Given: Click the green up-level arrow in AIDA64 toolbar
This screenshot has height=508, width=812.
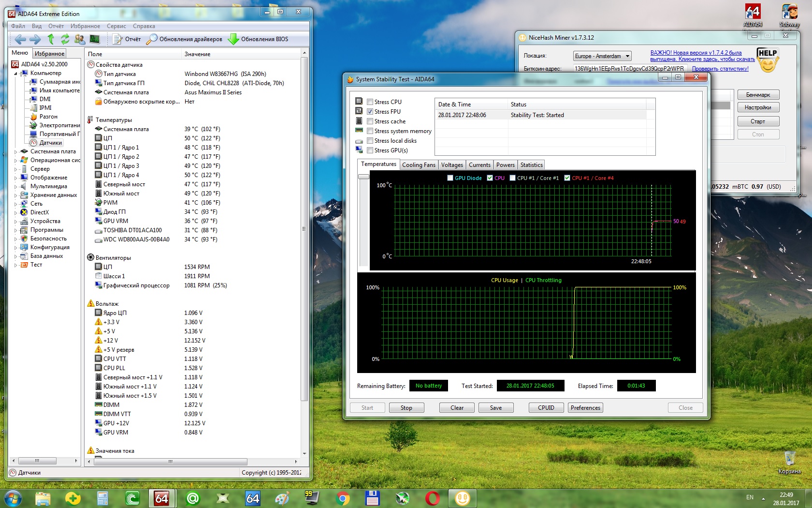Looking at the screenshot, I should [51, 39].
